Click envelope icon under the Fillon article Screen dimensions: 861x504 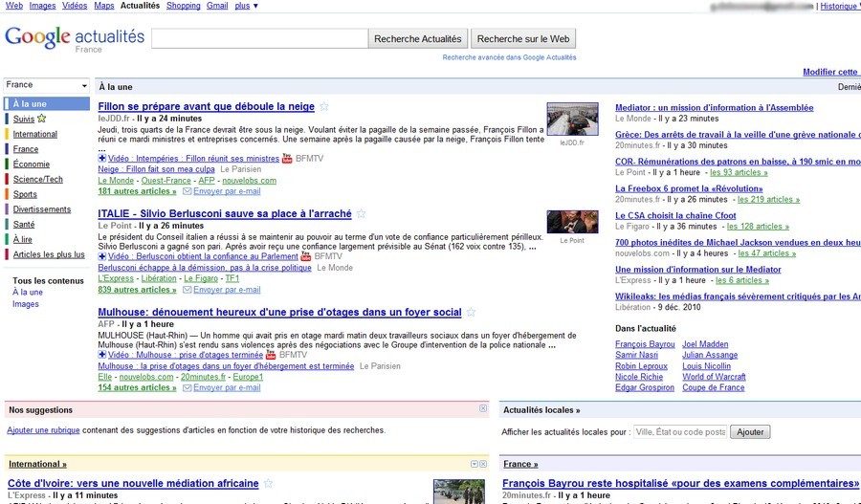(188, 191)
